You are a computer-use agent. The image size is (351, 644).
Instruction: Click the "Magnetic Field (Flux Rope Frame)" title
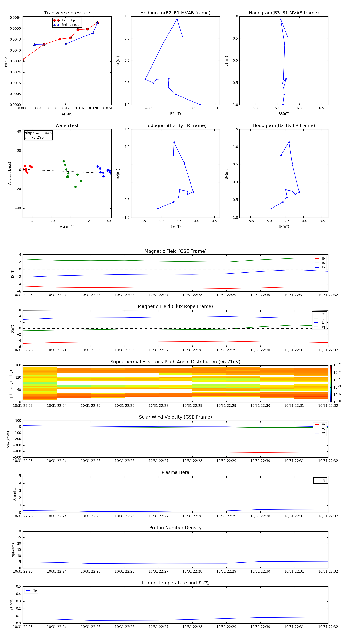pyautogui.click(x=175, y=307)
